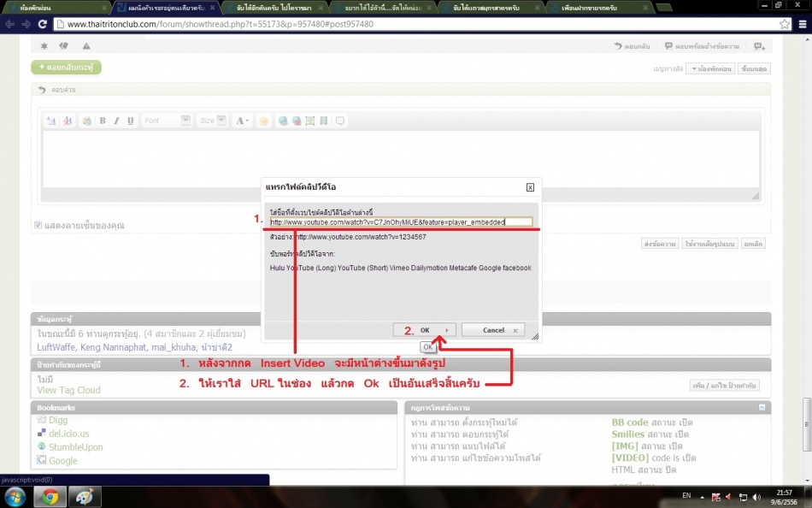The width and height of the screenshot is (812, 508).
Task: Click the Chrome icon in the taskbar
Action: 50,496
